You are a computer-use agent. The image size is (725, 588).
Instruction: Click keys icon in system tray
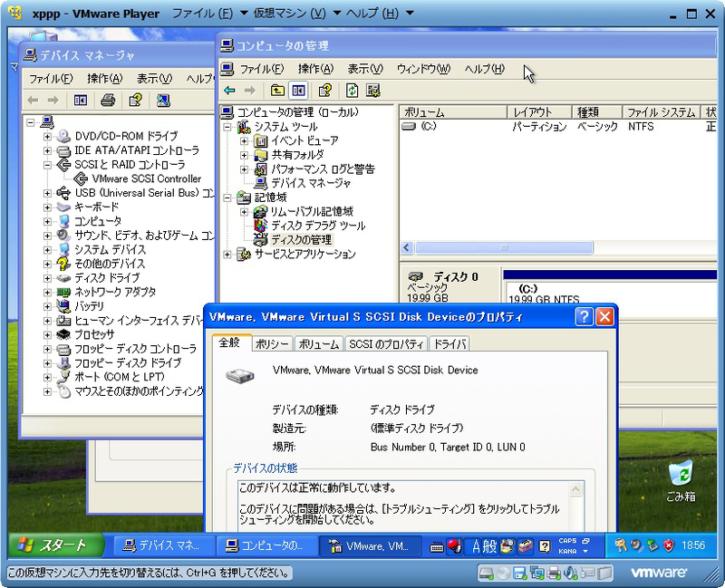point(621,546)
